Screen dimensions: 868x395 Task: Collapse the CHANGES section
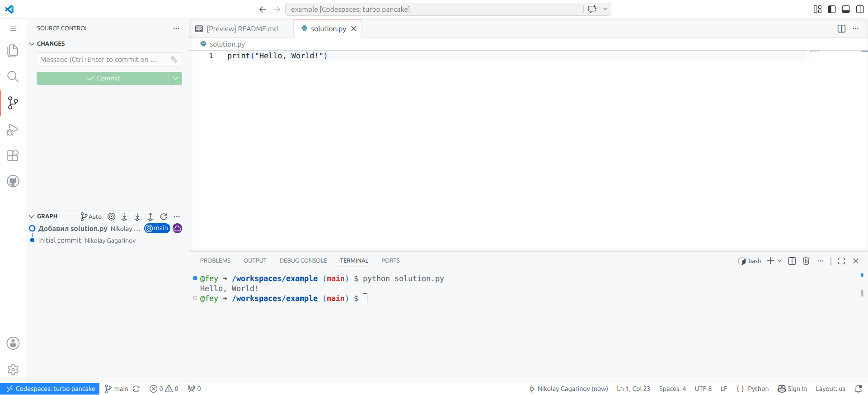pyautogui.click(x=47, y=44)
